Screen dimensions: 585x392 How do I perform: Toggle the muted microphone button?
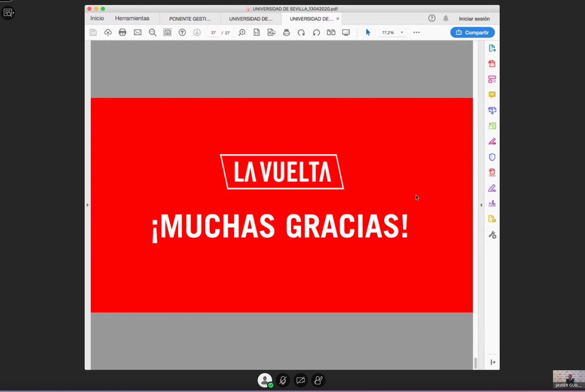click(x=283, y=380)
